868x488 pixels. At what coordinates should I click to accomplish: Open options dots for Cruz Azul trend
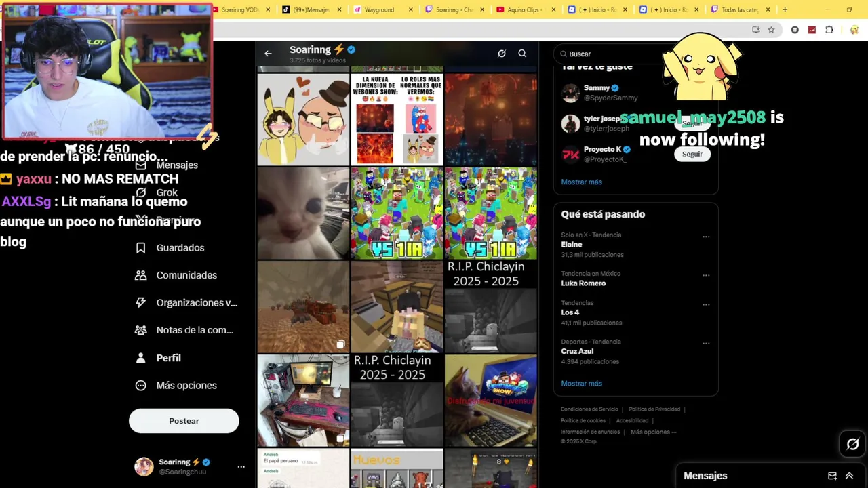706,343
